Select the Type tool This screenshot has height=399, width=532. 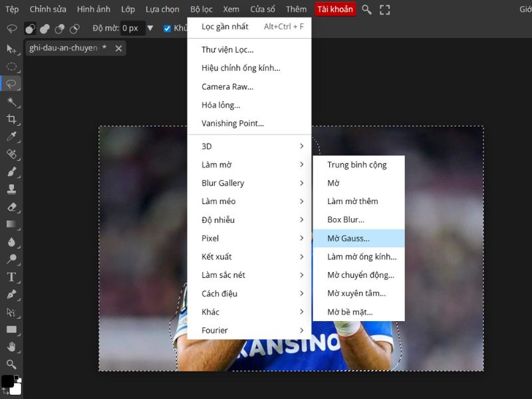tap(11, 277)
